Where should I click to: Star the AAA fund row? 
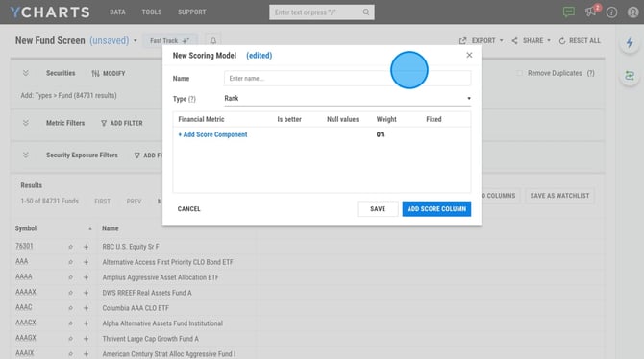70,262
